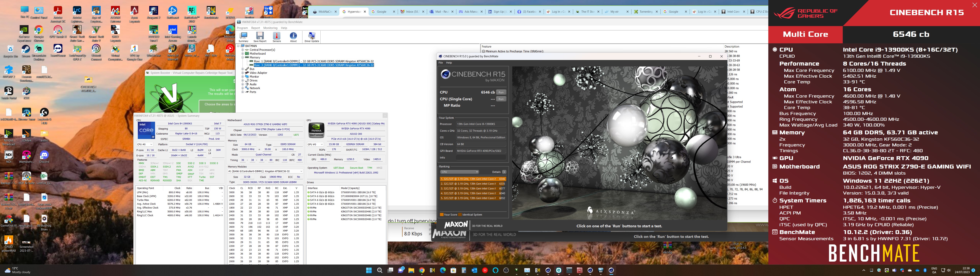Open the Summary tool in HWiNFO64
The height and width of the screenshot is (276, 980).
pos(243,37)
